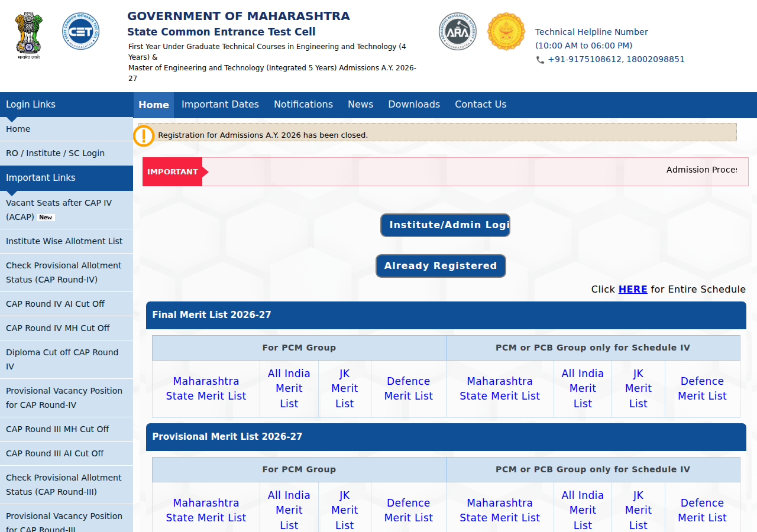This screenshot has height=532, width=757.
Task: Click the Technical Helpline Number label
Action: click(x=591, y=32)
